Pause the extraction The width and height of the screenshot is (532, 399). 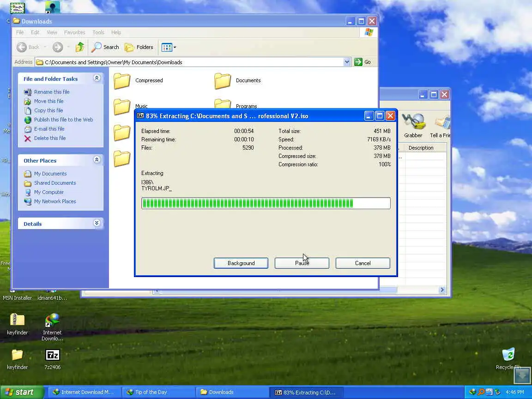click(x=302, y=263)
